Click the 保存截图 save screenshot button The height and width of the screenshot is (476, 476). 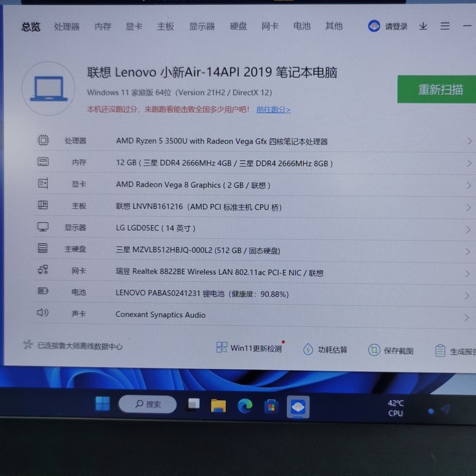pyautogui.click(x=391, y=351)
